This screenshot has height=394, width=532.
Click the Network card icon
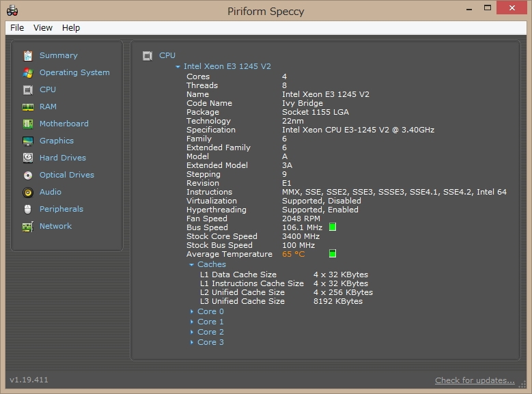(x=27, y=226)
